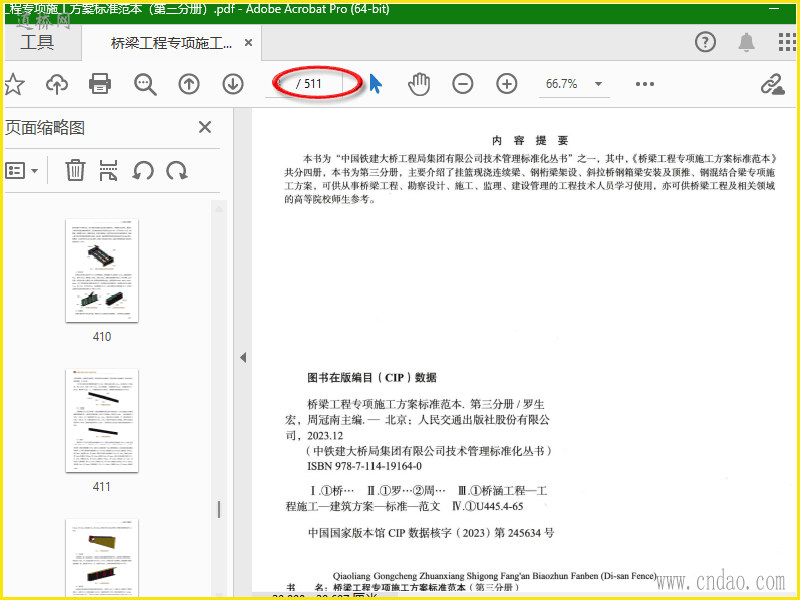Go to the previous page

189,84
